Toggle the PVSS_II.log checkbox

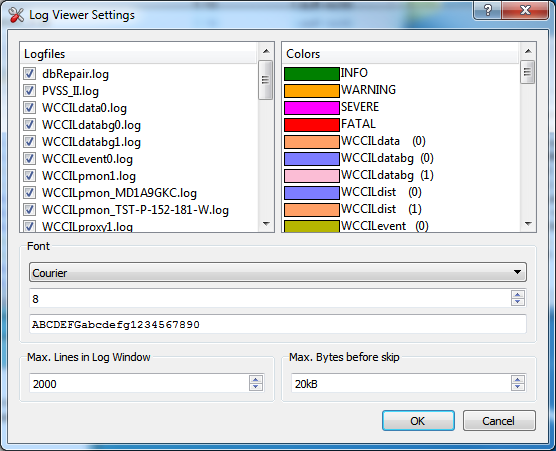(x=29, y=91)
